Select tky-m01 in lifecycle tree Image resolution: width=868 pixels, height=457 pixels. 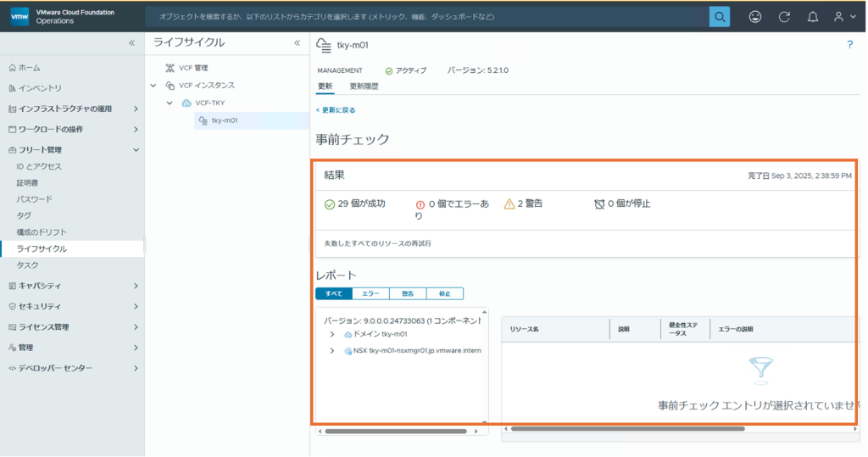[x=252, y=120]
